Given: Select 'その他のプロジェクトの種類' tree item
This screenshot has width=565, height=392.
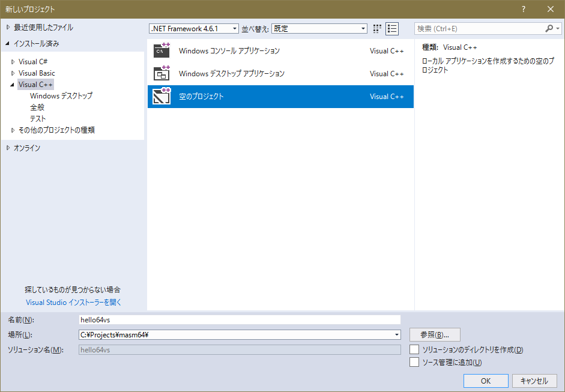Looking at the screenshot, I should (x=56, y=130).
